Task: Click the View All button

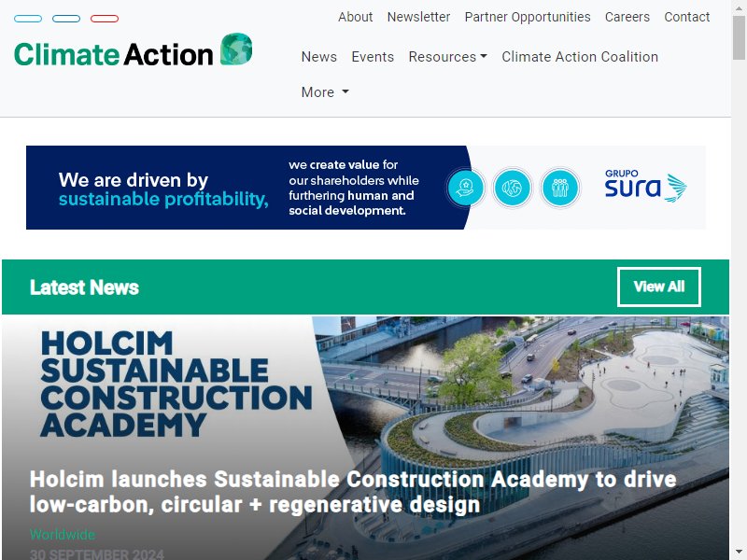Action: tap(659, 287)
